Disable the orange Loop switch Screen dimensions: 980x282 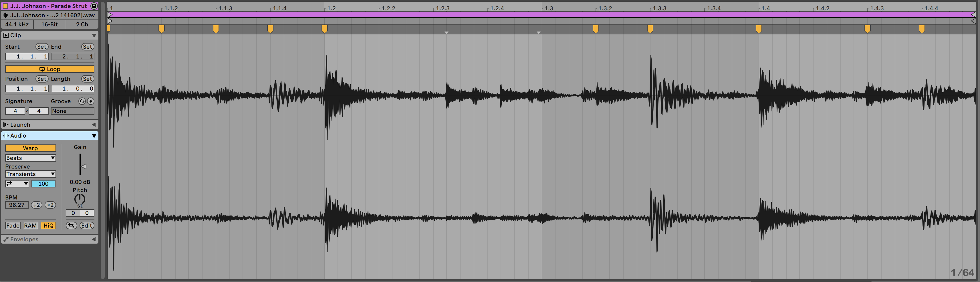click(x=49, y=69)
